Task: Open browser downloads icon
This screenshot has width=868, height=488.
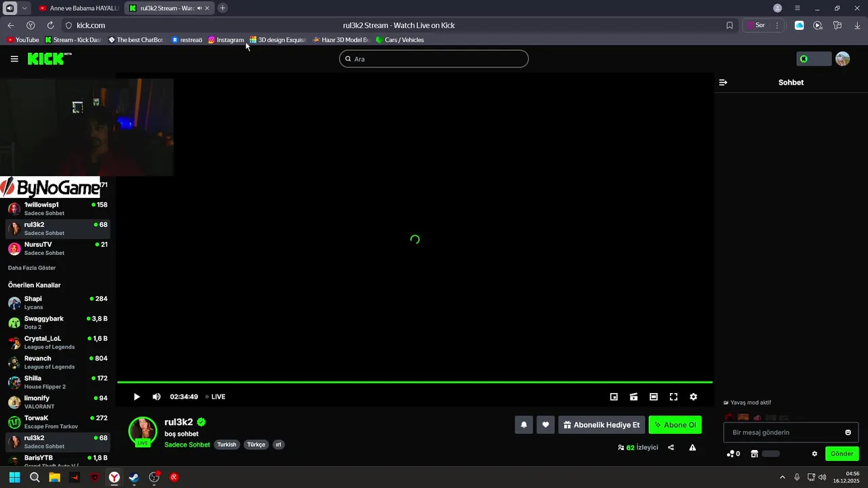Action: (x=857, y=25)
